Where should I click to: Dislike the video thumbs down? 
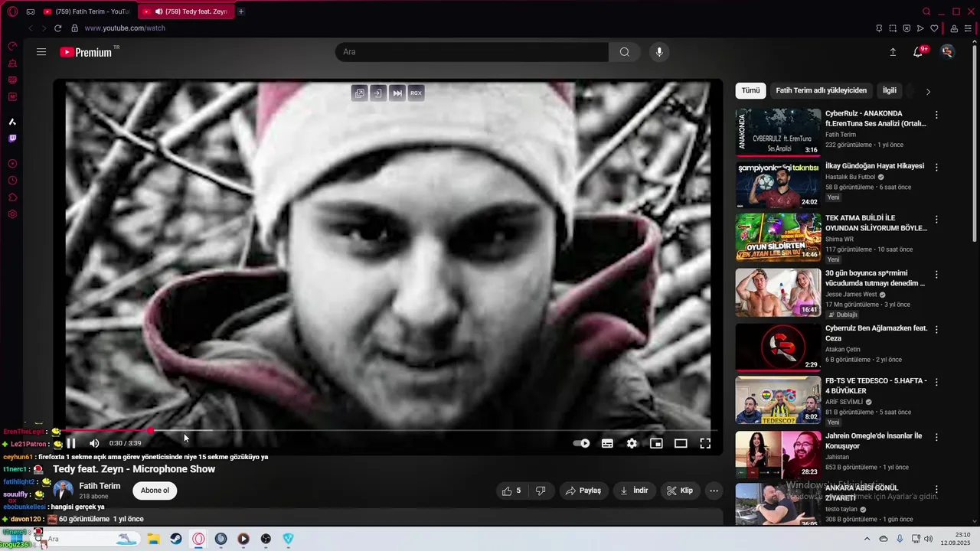pyautogui.click(x=541, y=491)
